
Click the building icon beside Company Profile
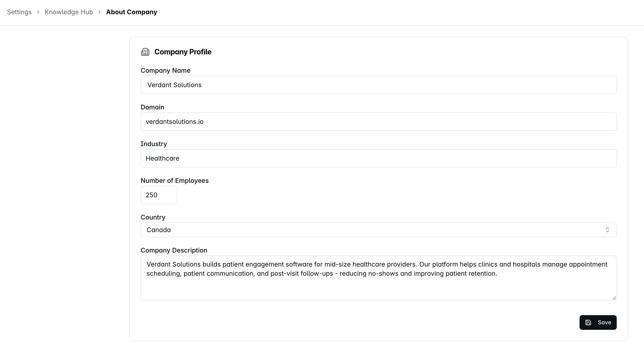click(x=145, y=52)
